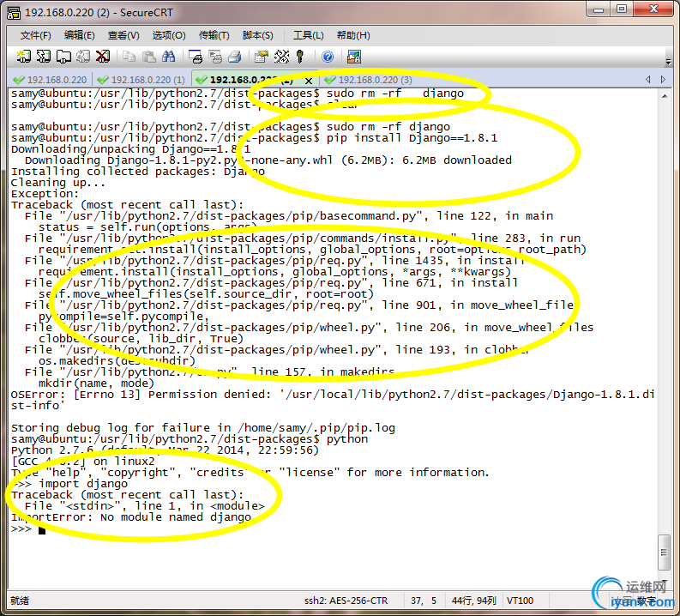Minimize the SecureCRT window
The width and height of the screenshot is (680, 616).
click(x=599, y=9)
